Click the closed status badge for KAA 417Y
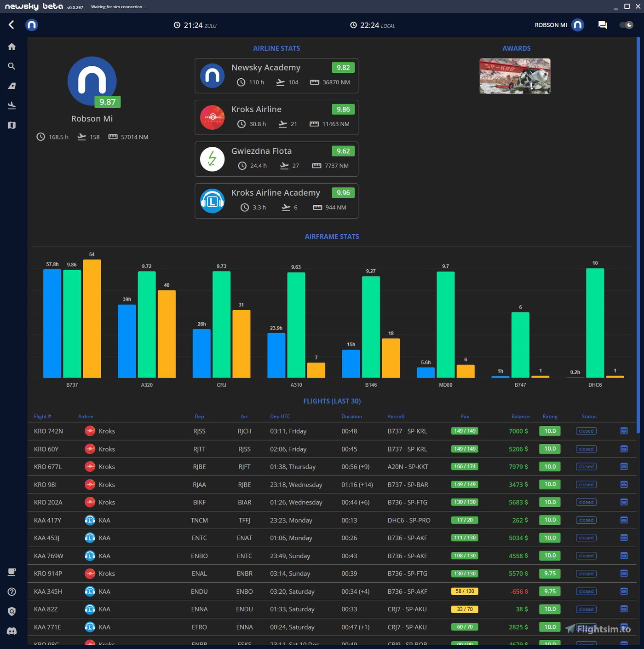This screenshot has height=649, width=644. point(586,520)
